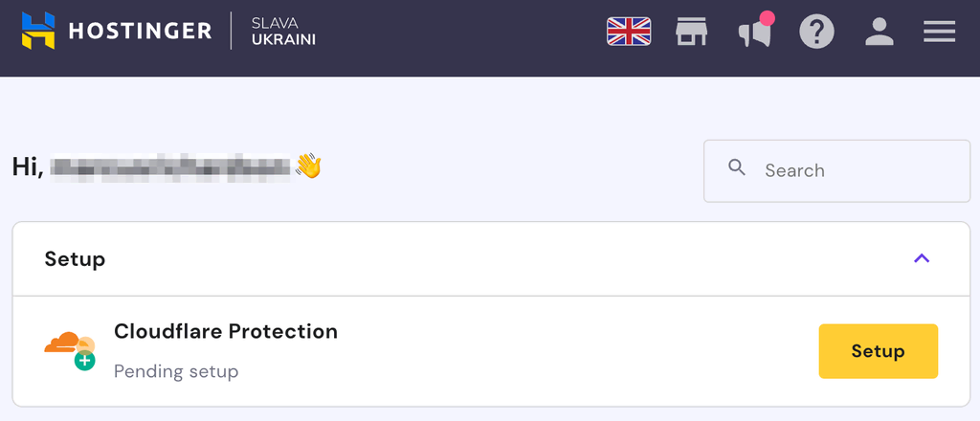This screenshot has width=980, height=421.
Task: Click the HOSTINGER wordmark text
Action: (140, 32)
